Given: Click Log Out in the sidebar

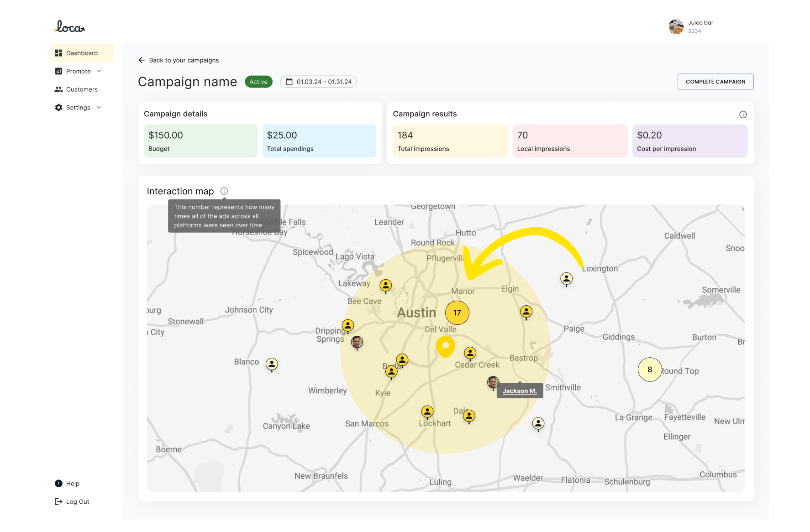Looking at the screenshot, I should coord(77,502).
